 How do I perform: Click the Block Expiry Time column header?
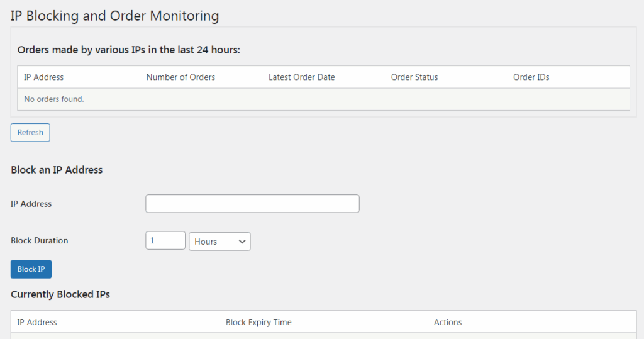coord(258,322)
